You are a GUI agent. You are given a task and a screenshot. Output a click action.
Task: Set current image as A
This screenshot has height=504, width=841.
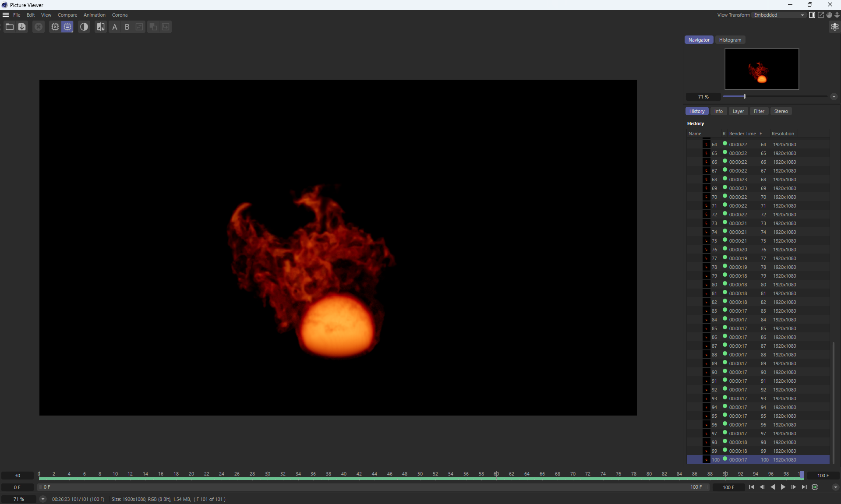(115, 27)
